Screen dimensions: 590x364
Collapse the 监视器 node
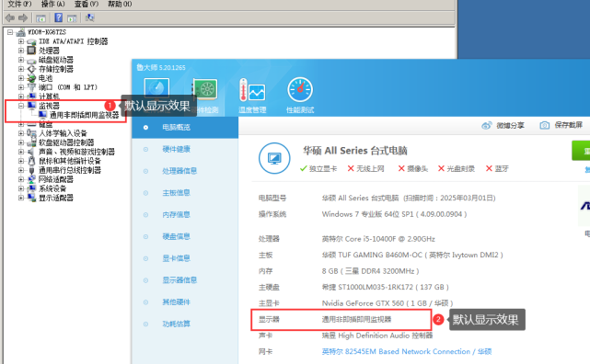[x=21, y=106]
